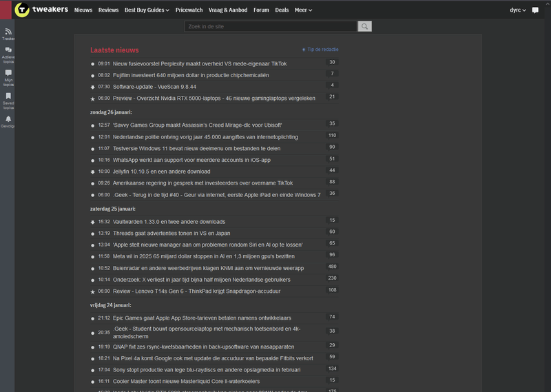The height and width of the screenshot is (392, 551).
Task: Open Threads advertenties in VS en Japan article
Action: [x=171, y=233]
